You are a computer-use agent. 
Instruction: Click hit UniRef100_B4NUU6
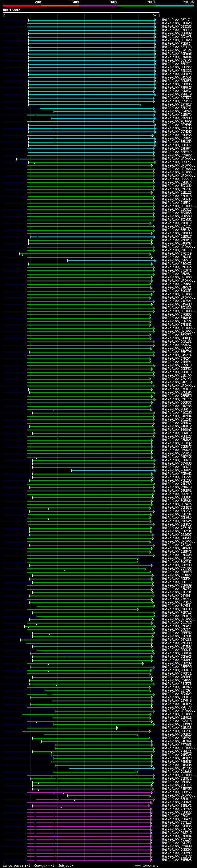click(x=177, y=318)
